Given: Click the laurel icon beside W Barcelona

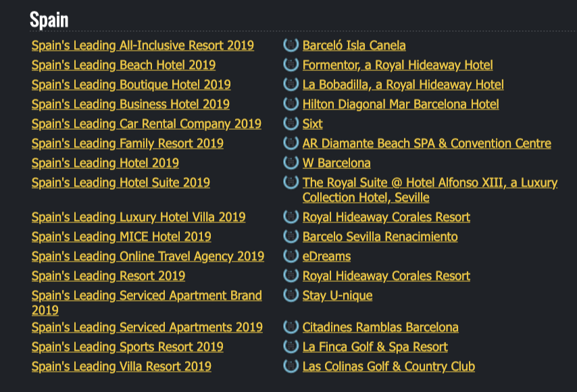Looking at the screenshot, I should tap(291, 162).
